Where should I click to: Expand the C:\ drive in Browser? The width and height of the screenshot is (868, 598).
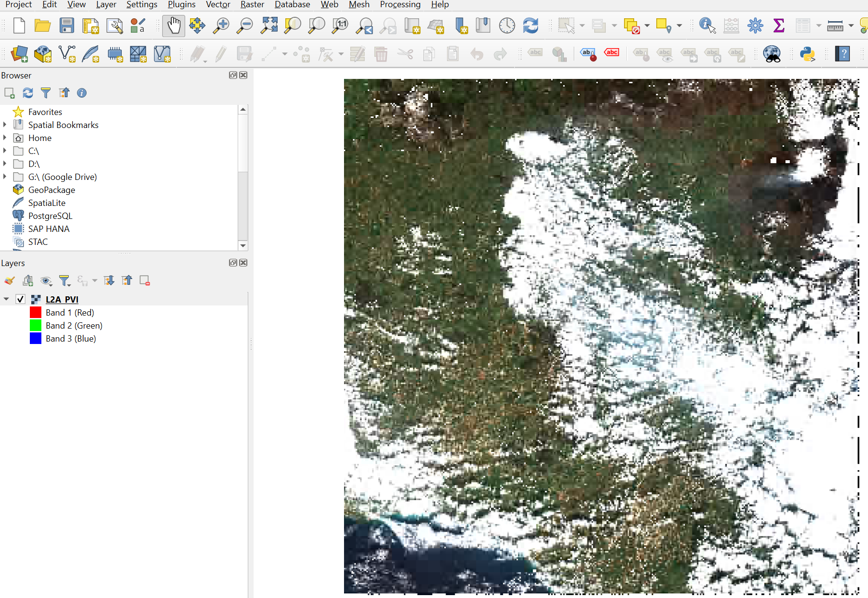[5, 151]
